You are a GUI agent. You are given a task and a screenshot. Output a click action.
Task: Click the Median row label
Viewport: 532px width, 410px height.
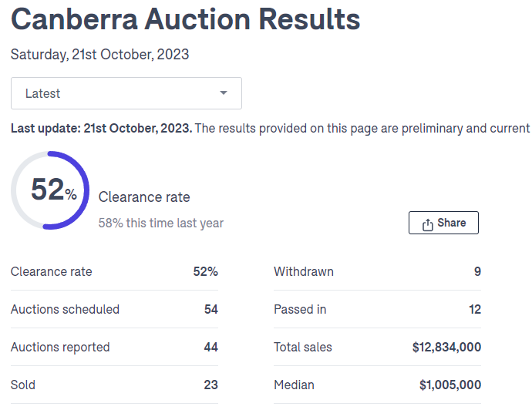pyautogui.click(x=294, y=385)
